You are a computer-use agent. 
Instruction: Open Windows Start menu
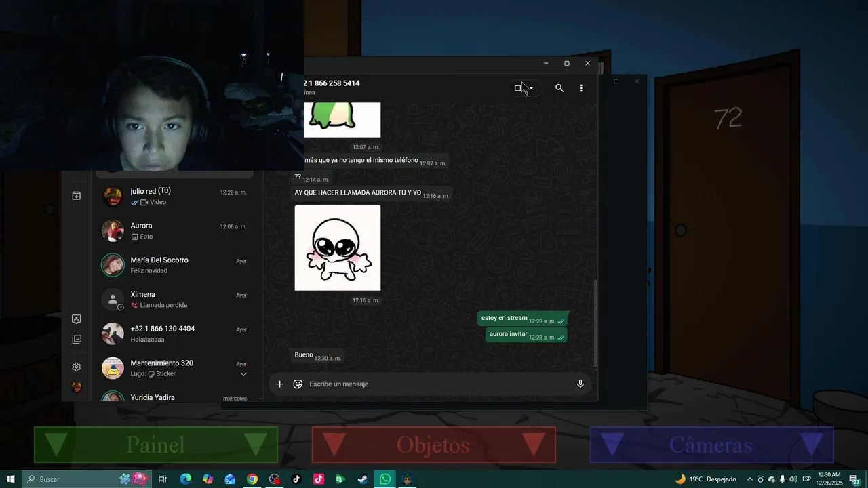11,479
